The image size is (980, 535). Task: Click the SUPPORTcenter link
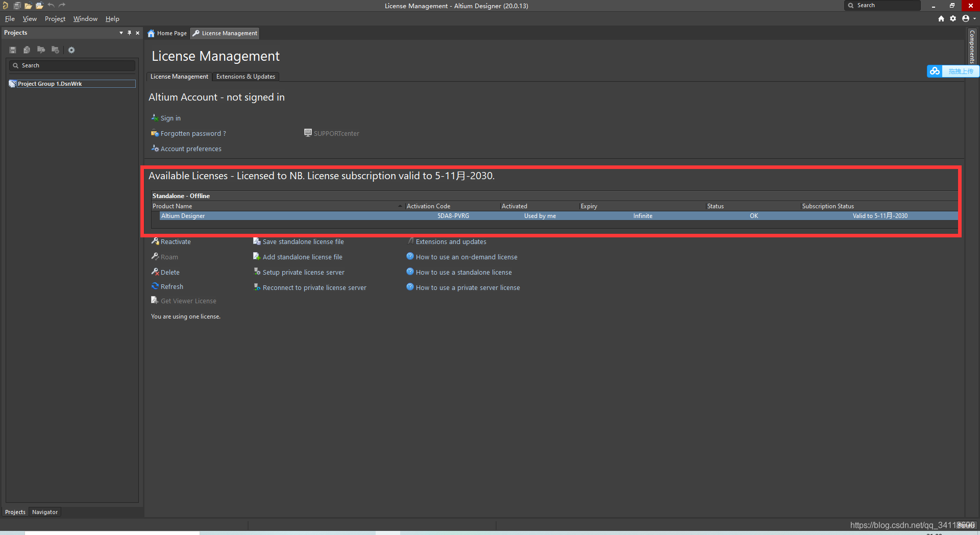coord(336,134)
